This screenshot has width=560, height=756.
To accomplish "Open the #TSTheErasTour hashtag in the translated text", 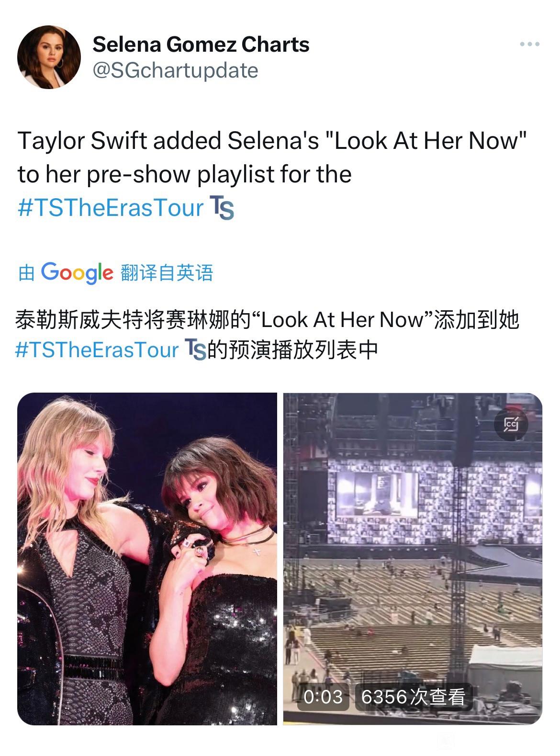I will click(97, 350).
